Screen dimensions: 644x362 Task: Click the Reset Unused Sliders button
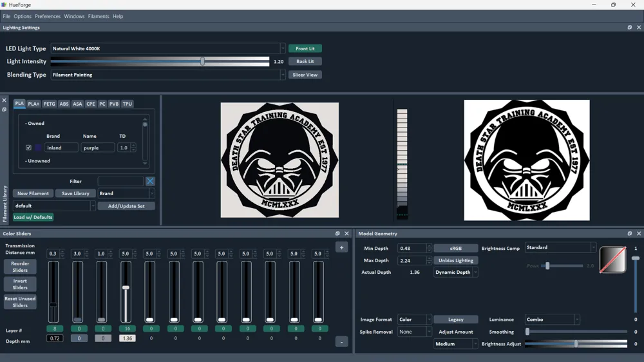pyautogui.click(x=20, y=302)
